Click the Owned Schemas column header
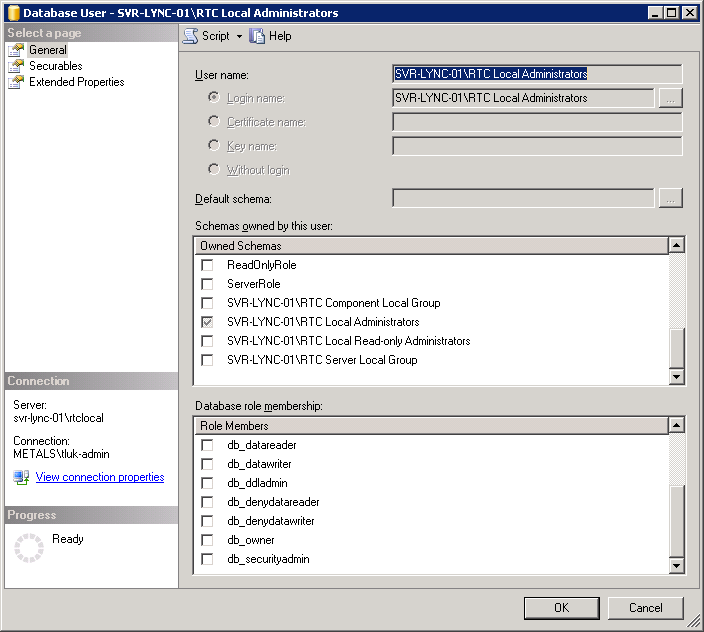Image resolution: width=704 pixels, height=632 pixels. tap(431, 246)
